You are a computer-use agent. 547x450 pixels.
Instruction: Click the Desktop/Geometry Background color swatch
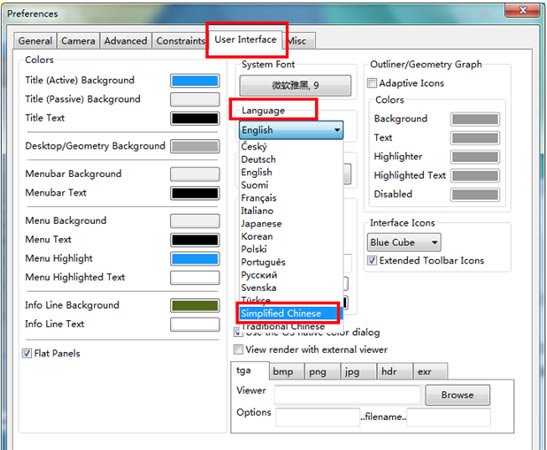(195, 146)
